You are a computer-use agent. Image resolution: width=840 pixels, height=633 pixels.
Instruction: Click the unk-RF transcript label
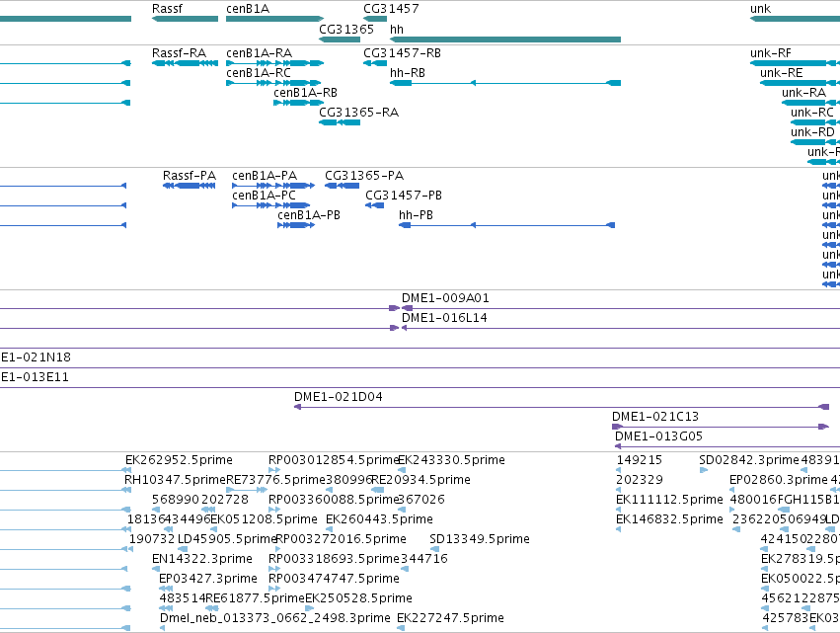770,53
